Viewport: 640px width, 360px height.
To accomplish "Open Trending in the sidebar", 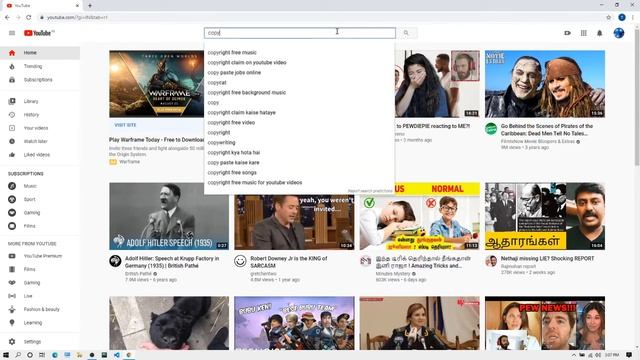I will pos(40,66).
